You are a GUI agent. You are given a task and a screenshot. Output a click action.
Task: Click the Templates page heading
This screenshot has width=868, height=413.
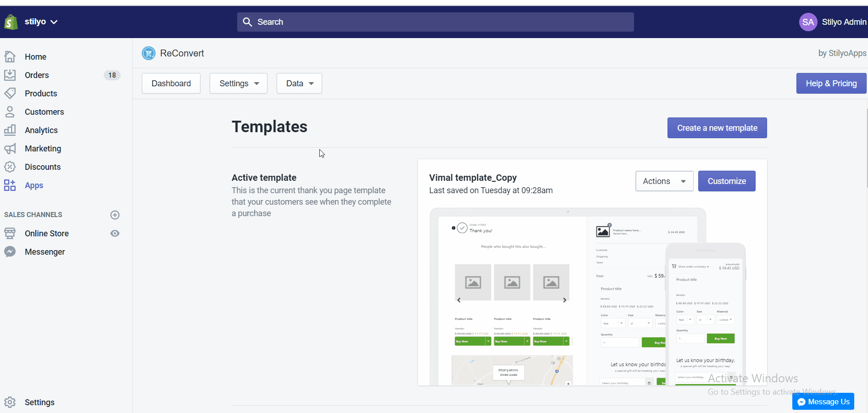tap(269, 127)
